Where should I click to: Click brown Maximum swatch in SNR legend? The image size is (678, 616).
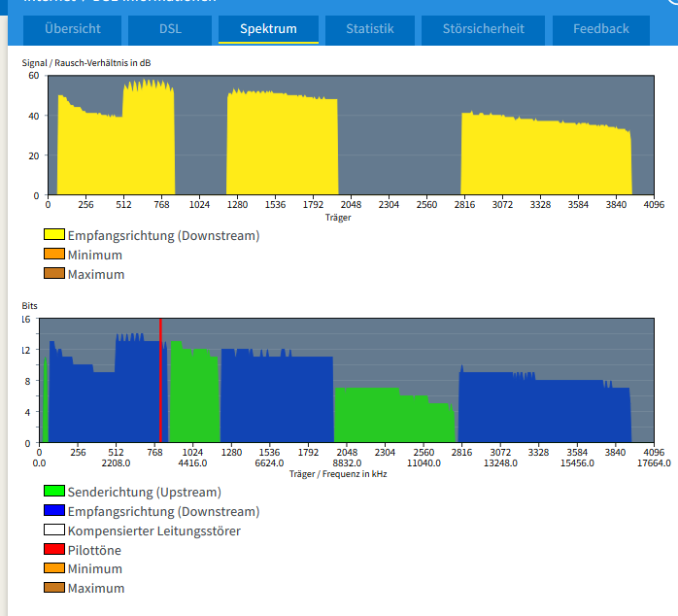pyautogui.click(x=54, y=273)
